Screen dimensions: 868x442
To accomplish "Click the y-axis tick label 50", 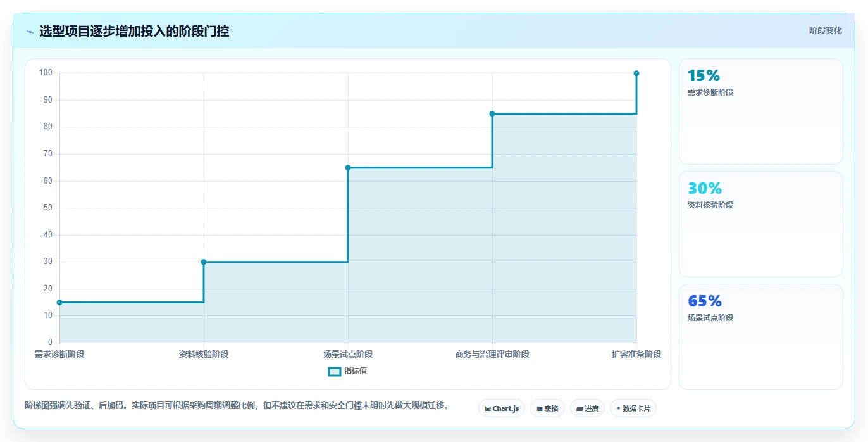I will [x=48, y=208].
